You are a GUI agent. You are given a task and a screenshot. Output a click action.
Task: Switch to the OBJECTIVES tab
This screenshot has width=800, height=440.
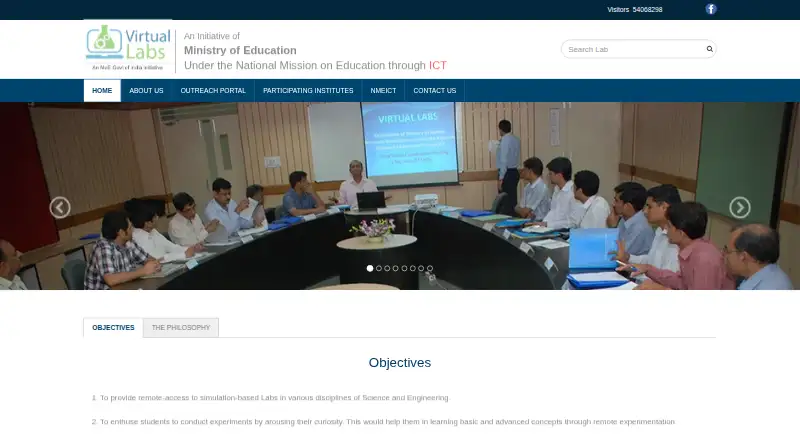(x=113, y=328)
